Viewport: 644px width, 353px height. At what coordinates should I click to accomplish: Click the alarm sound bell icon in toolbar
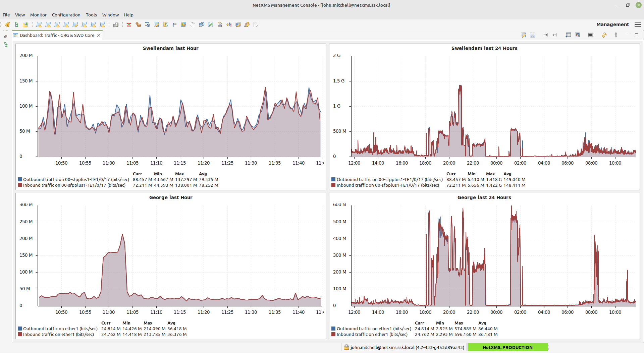[x=7, y=24]
